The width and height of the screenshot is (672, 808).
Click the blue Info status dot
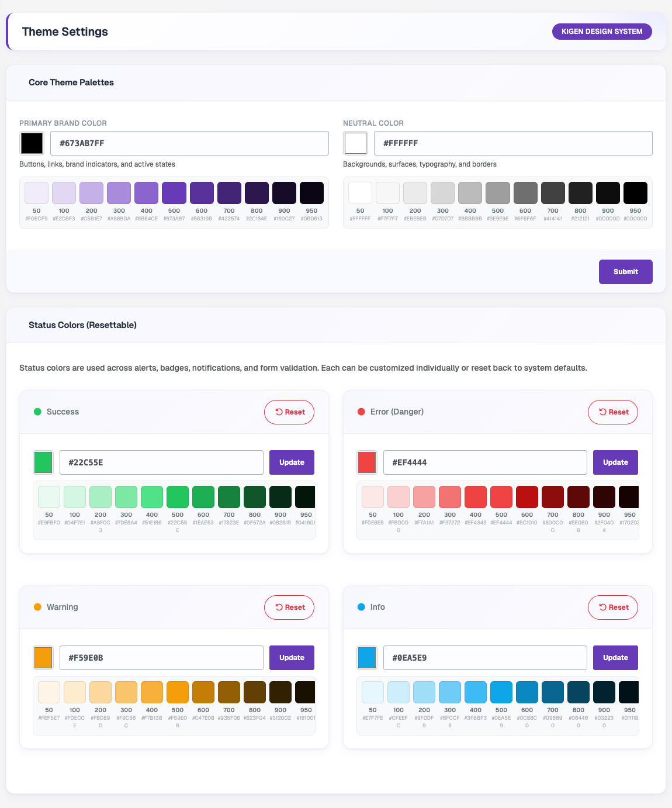point(361,607)
